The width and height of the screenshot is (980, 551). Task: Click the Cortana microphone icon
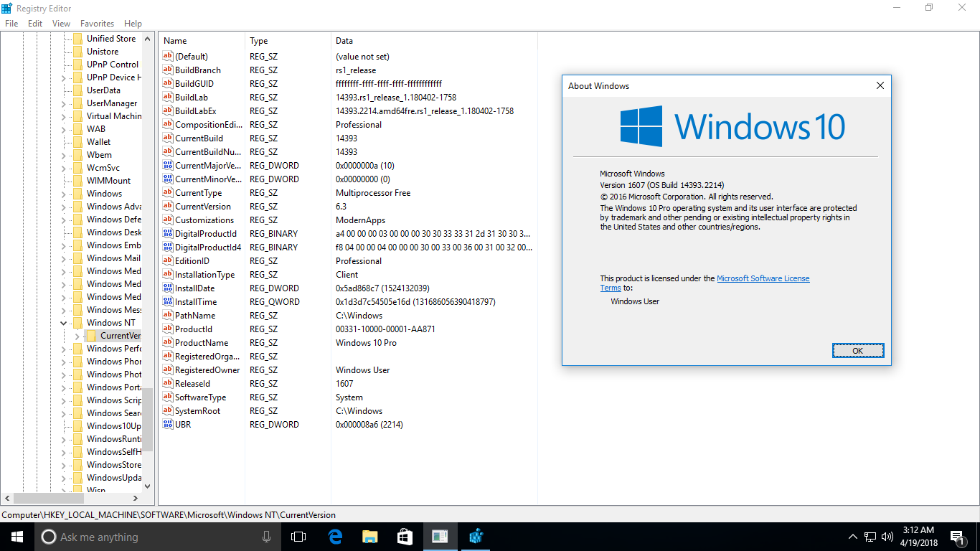click(x=266, y=537)
